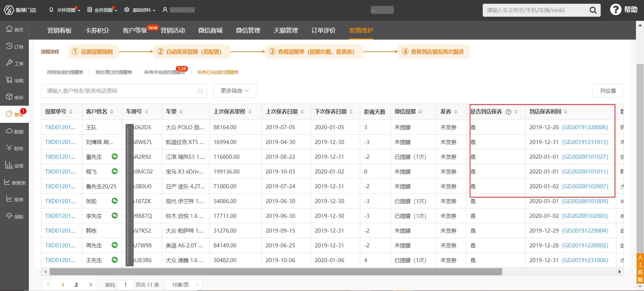
Task: Sort by 下次保养日期 column
Action: [351, 112]
